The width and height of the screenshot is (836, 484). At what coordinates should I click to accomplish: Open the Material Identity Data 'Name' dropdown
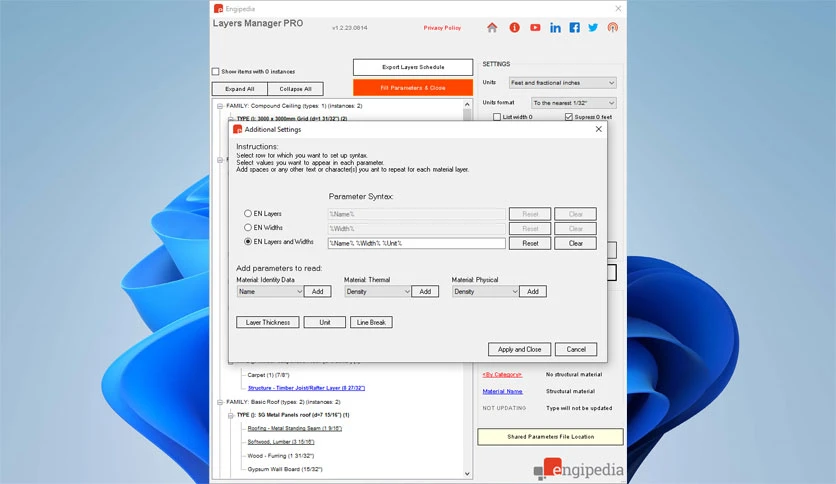(270, 292)
